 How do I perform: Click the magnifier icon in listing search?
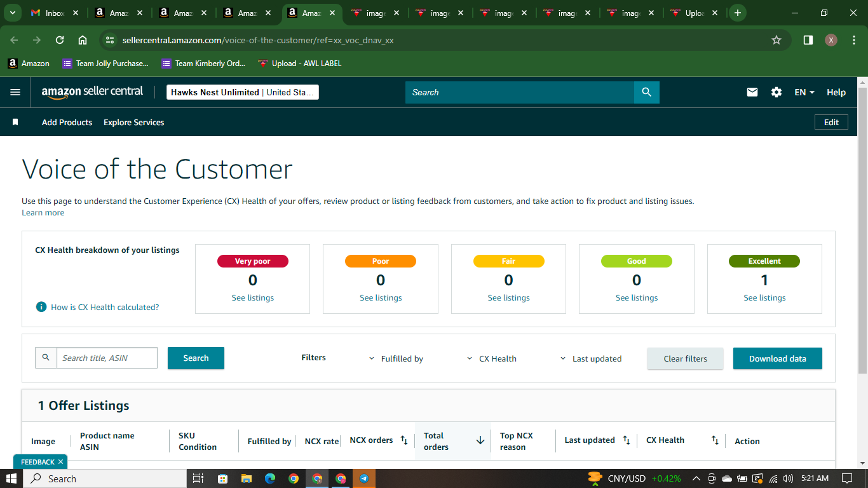(x=46, y=358)
